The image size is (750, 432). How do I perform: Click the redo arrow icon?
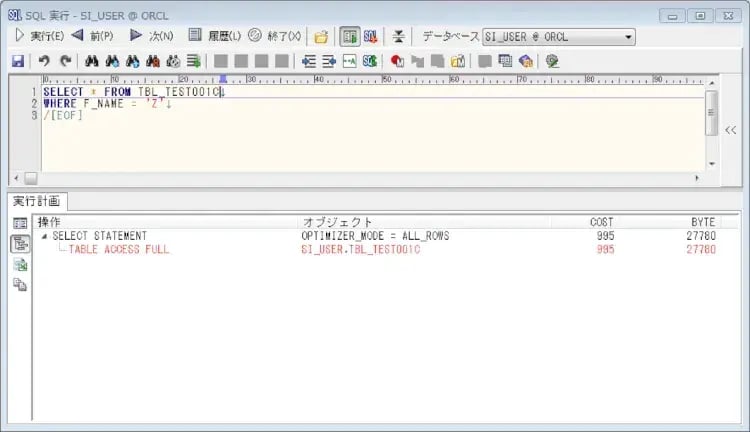pos(66,61)
